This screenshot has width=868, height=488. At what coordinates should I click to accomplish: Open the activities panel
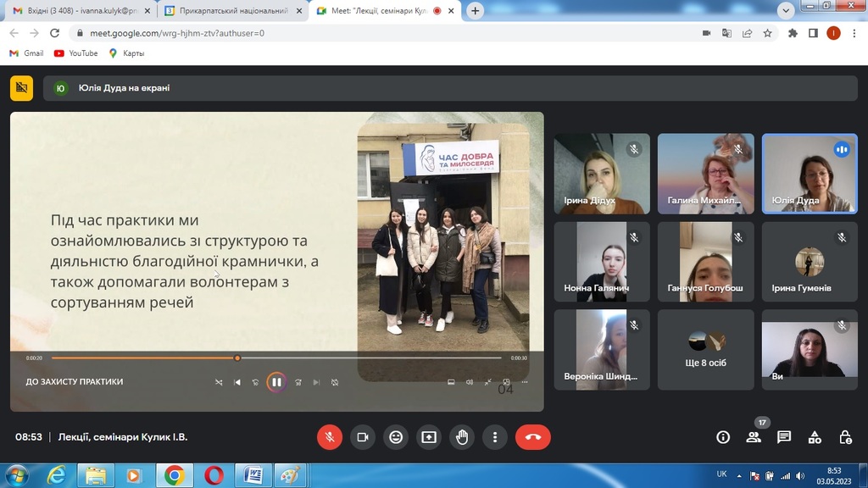point(815,437)
